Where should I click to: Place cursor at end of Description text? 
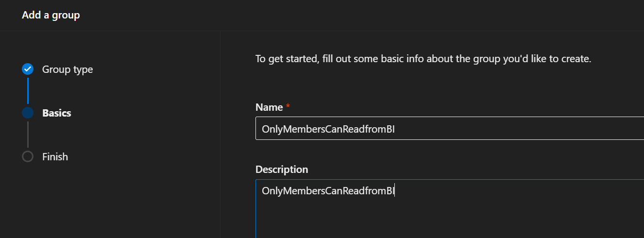pos(394,191)
